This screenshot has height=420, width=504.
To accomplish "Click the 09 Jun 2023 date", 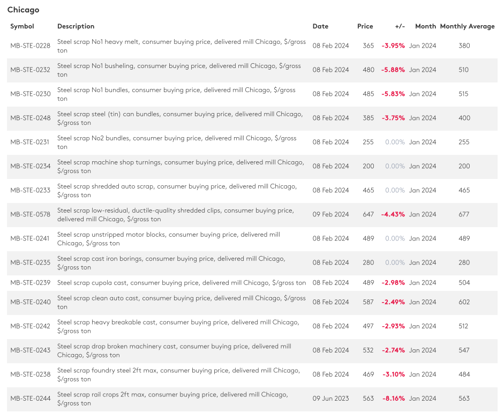I will [330, 399].
